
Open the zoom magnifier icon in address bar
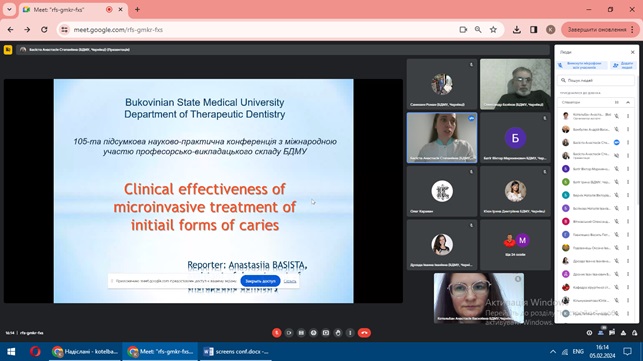pos(478,30)
